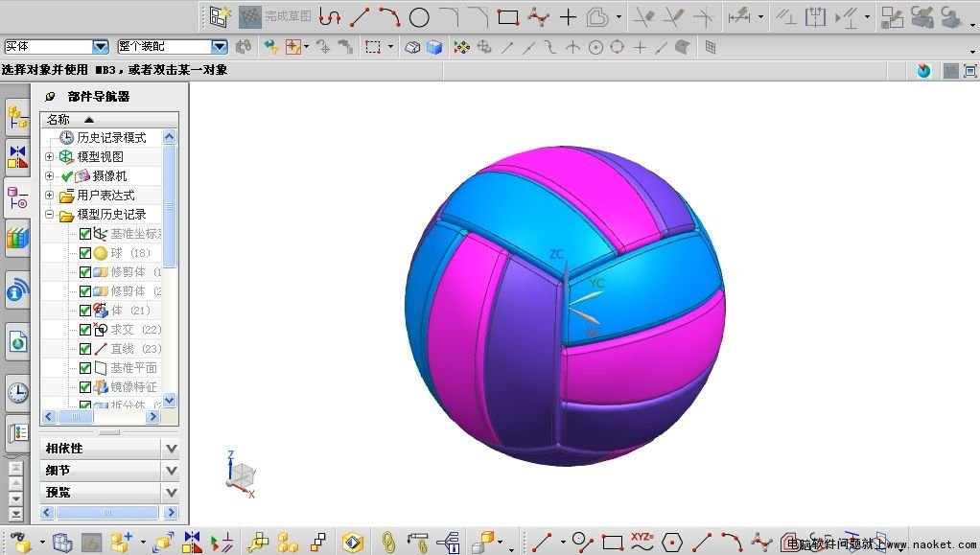The image size is (980, 555).
Task: Open the Reuse Library books tab
Action: point(17,239)
